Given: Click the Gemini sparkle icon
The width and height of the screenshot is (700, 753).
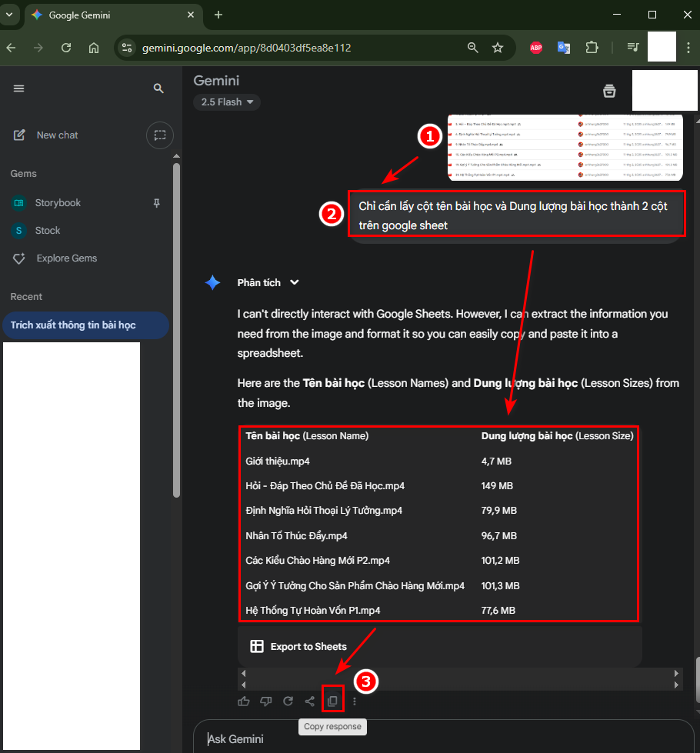Looking at the screenshot, I should pos(212,282).
